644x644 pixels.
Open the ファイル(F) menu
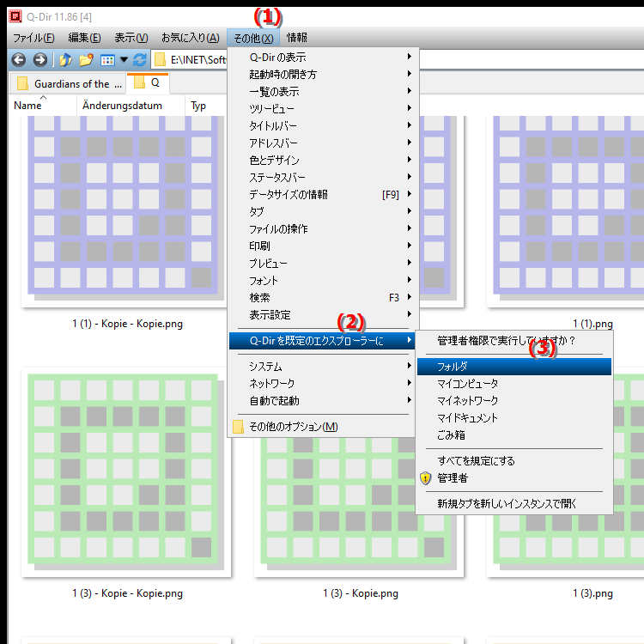click(x=33, y=38)
